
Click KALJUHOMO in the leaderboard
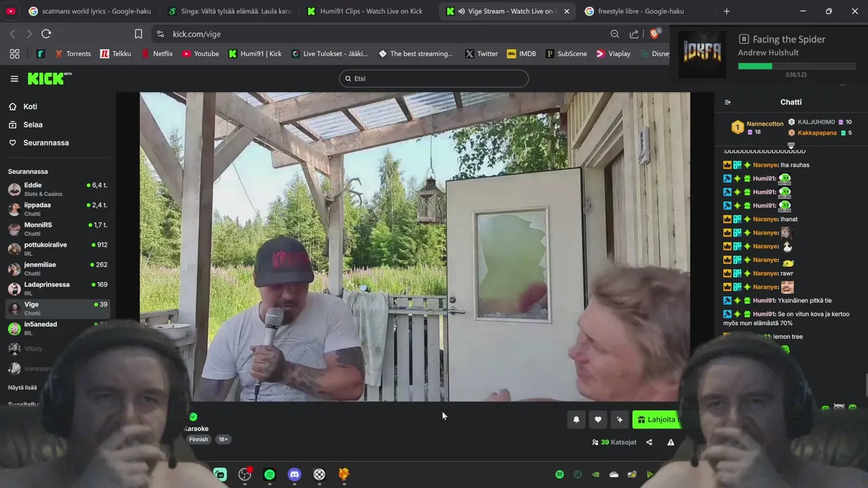pyautogui.click(x=816, y=122)
